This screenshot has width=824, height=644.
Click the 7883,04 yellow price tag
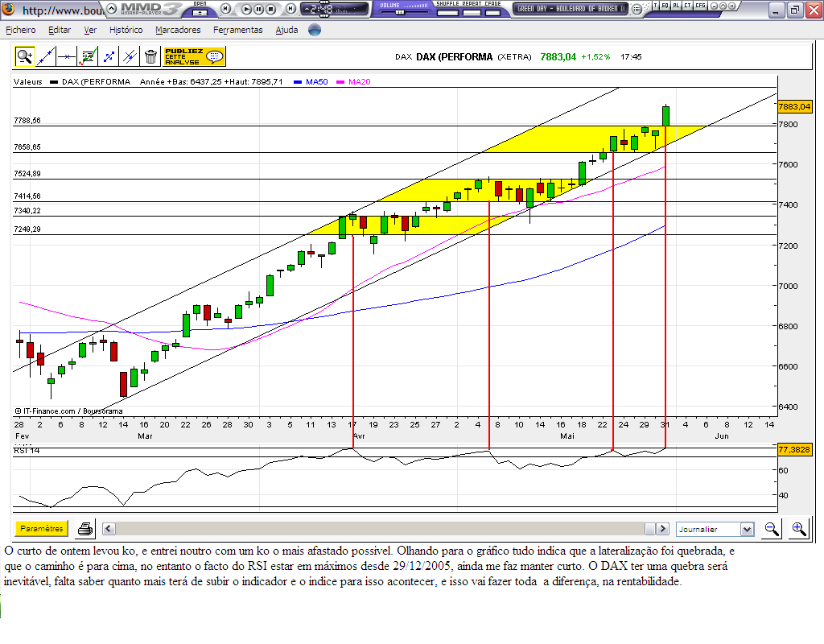pos(794,106)
